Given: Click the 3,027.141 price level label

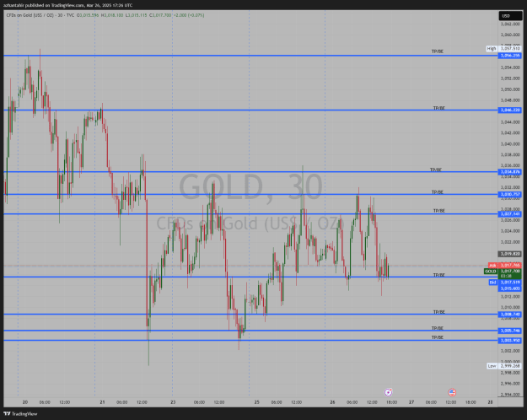Looking at the screenshot, I should (510, 214).
